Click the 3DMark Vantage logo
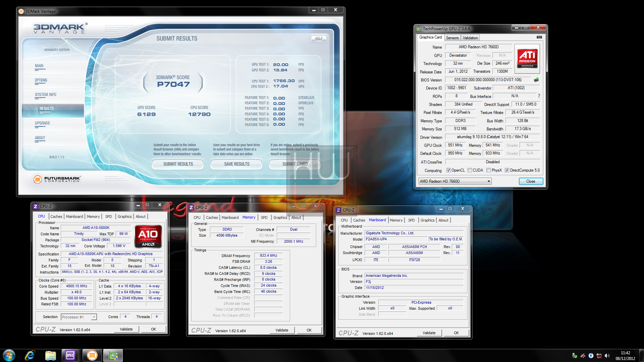The image size is (644, 362). click(x=60, y=28)
